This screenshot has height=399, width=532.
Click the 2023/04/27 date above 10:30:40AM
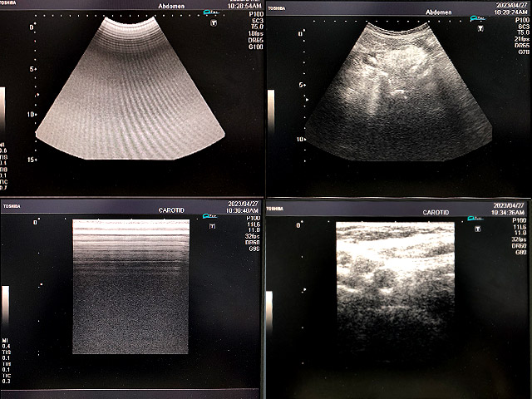click(x=244, y=204)
